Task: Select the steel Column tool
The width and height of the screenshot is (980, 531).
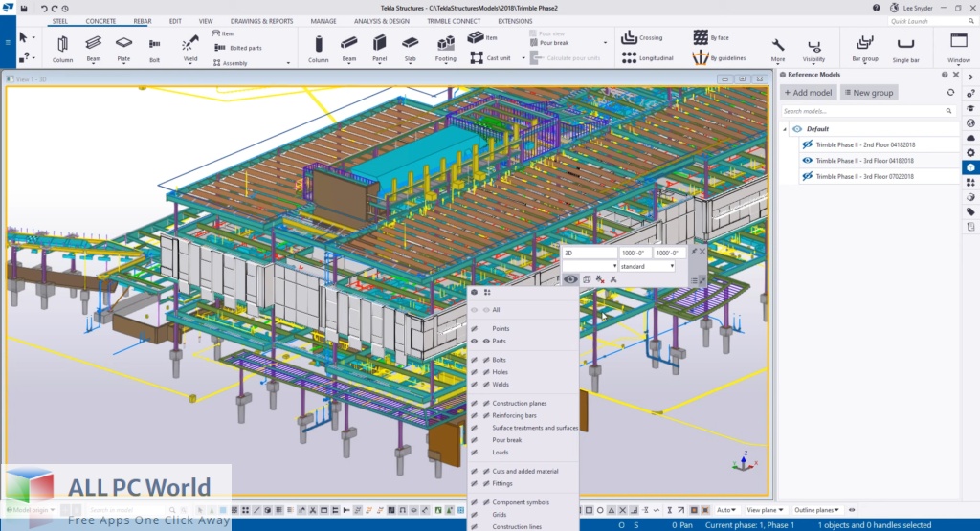Action: click(62, 50)
